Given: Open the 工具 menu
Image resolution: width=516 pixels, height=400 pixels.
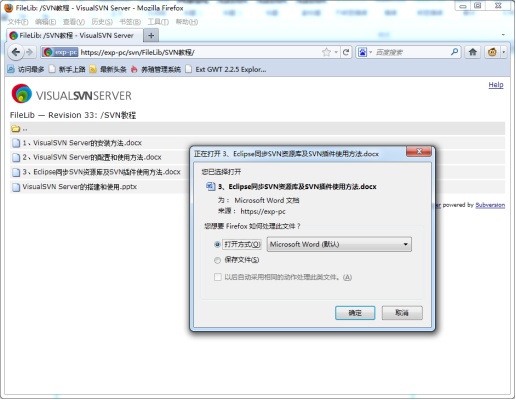Looking at the screenshot, I should pos(158,22).
